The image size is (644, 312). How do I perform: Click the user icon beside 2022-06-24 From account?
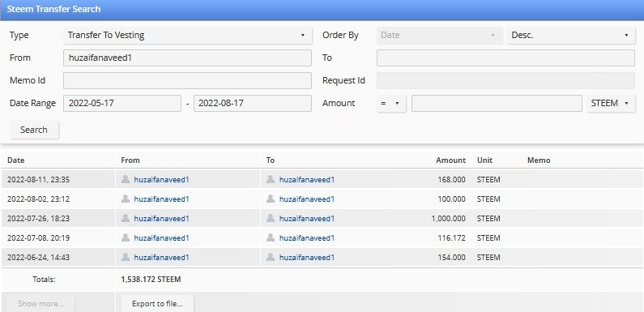click(x=126, y=257)
